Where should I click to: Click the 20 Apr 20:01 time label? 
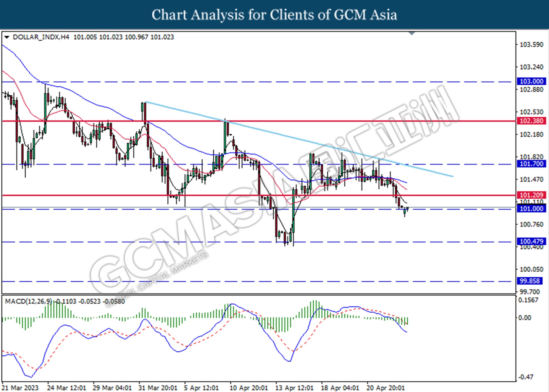pos(386,388)
